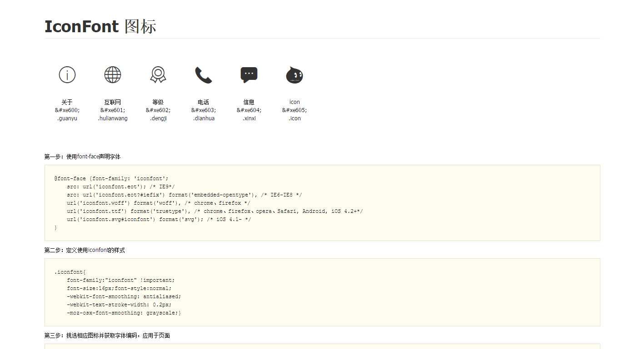Click the iconfont.woff format line
This screenshot has width=644, height=349.
tap(159, 203)
